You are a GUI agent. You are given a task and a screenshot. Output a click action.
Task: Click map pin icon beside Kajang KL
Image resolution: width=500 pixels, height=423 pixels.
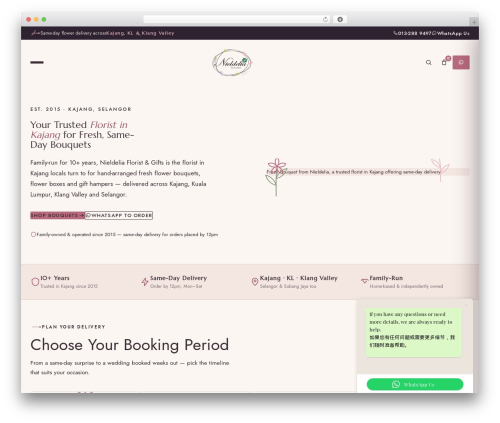point(255,282)
